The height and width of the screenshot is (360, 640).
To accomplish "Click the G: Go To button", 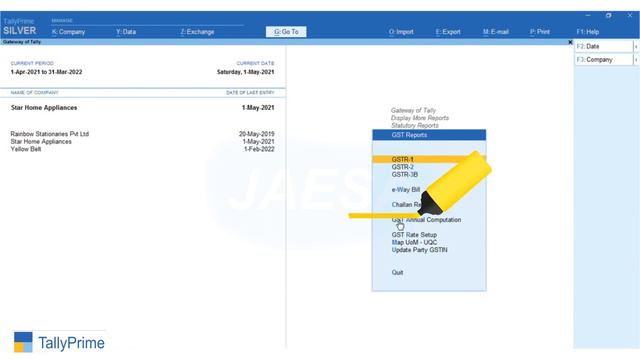I will tap(286, 32).
